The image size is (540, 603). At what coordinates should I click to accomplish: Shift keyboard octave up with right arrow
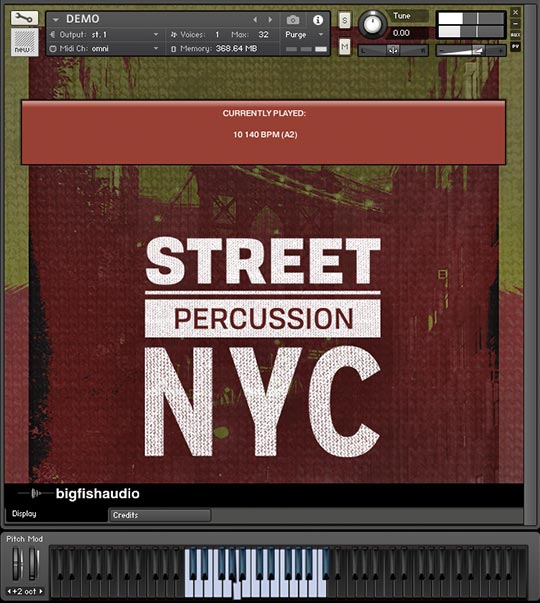pyautogui.click(x=40, y=591)
